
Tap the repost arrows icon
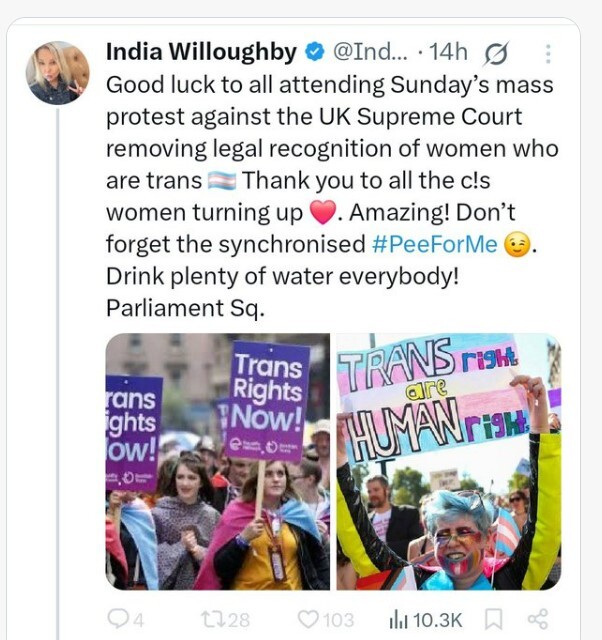click(x=219, y=620)
